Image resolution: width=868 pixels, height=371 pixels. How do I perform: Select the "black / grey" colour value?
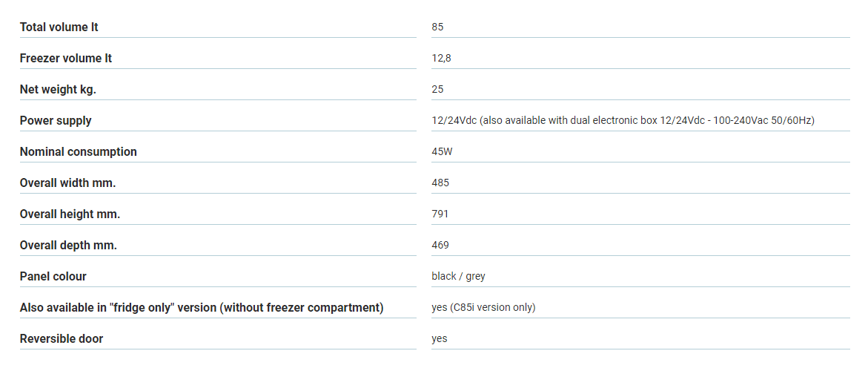pos(459,277)
